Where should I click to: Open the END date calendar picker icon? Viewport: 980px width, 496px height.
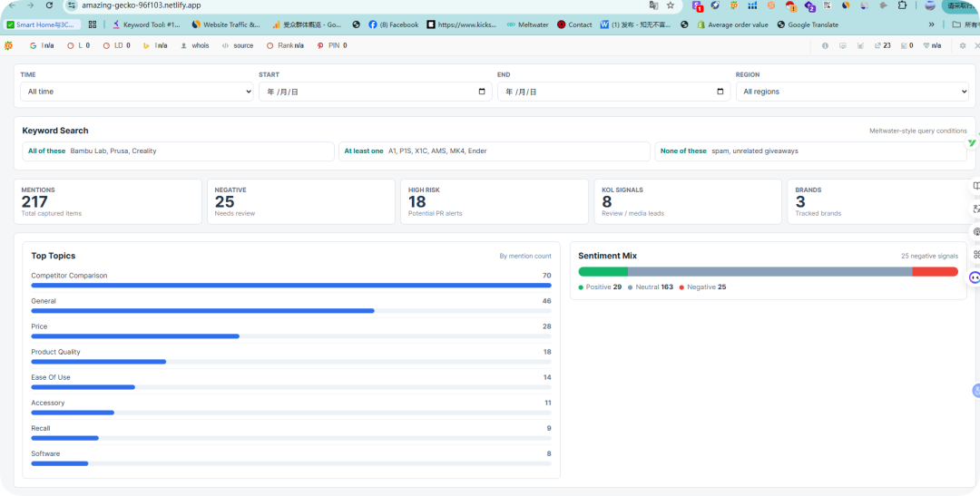720,92
